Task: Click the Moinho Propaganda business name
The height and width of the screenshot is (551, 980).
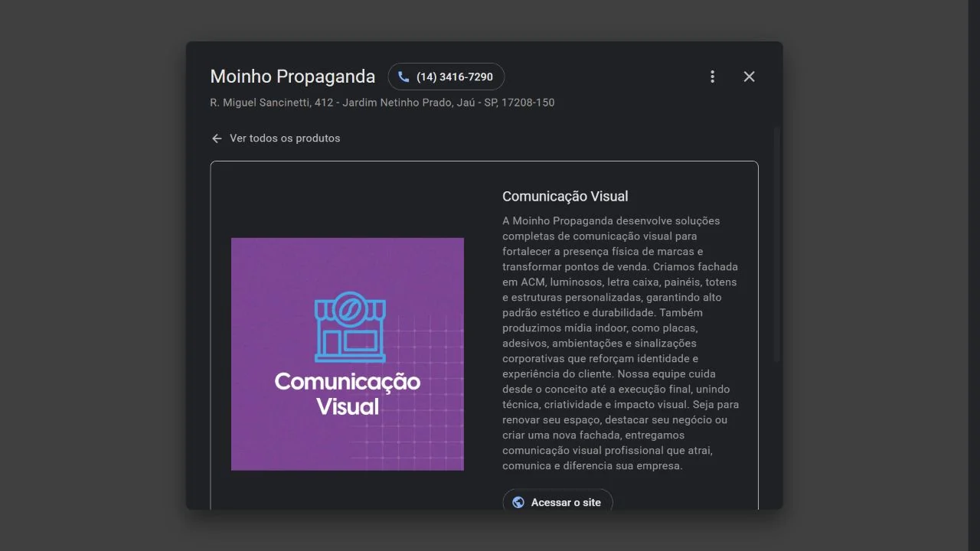Action: pyautogui.click(x=292, y=77)
